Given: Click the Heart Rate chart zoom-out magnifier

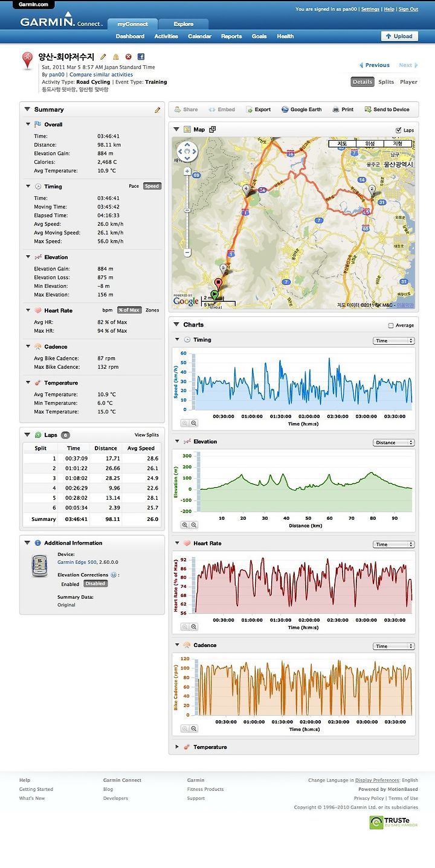Looking at the screenshot, I should pyautogui.click(x=193, y=627).
